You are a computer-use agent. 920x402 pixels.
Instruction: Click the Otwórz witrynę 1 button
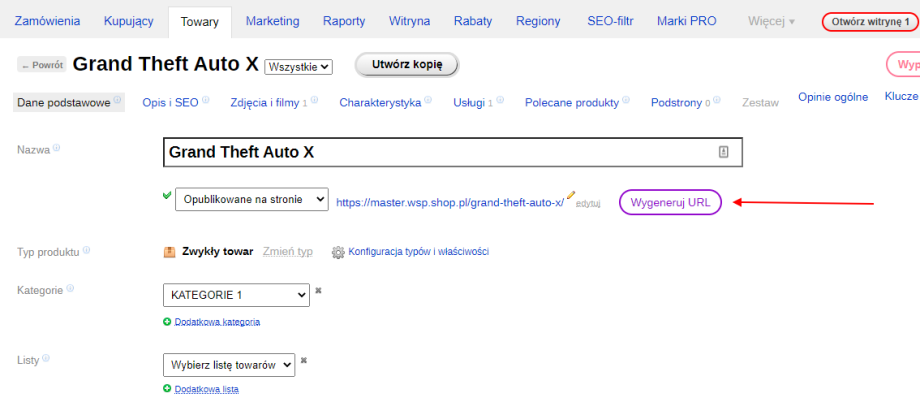click(x=871, y=22)
